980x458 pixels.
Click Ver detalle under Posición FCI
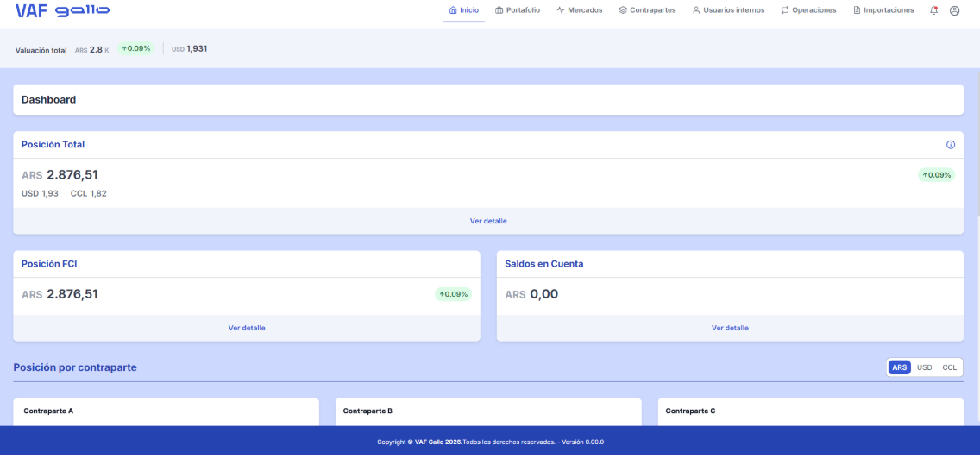247,328
